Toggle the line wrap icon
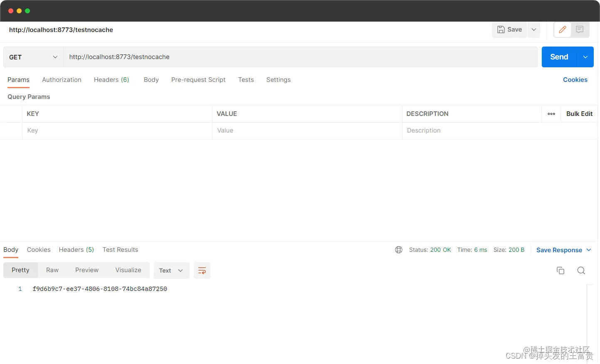This screenshot has width=600, height=364. pyautogui.click(x=202, y=271)
